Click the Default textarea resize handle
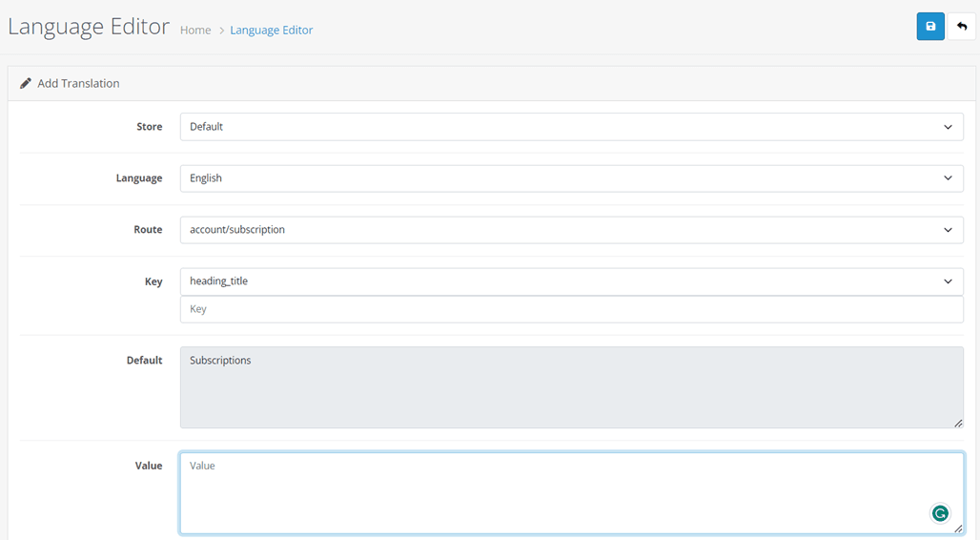 [x=957, y=423]
